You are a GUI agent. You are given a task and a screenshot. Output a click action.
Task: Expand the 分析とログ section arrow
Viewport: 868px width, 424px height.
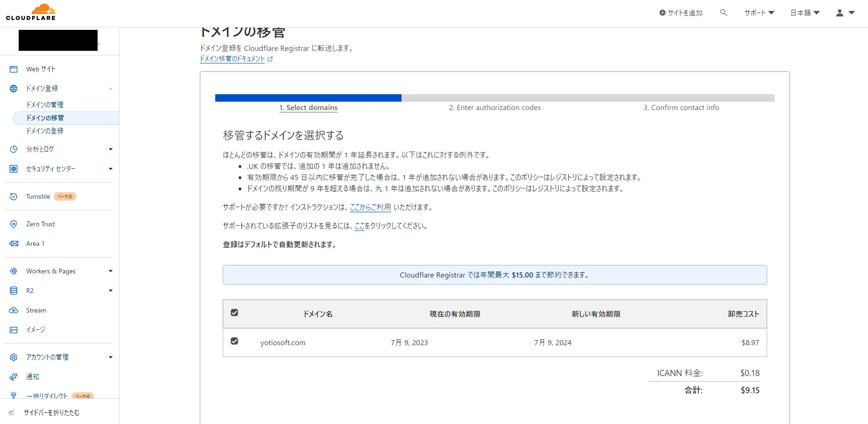[111, 149]
